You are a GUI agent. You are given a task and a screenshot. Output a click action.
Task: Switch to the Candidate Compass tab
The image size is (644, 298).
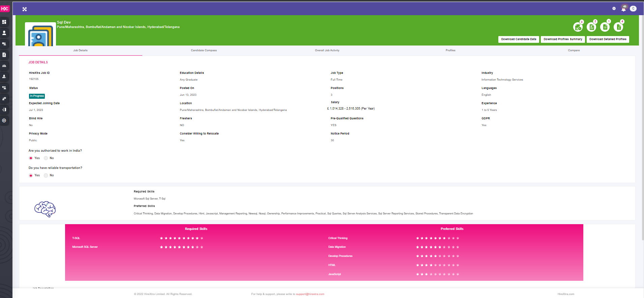pyautogui.click(x=204, y=51)
